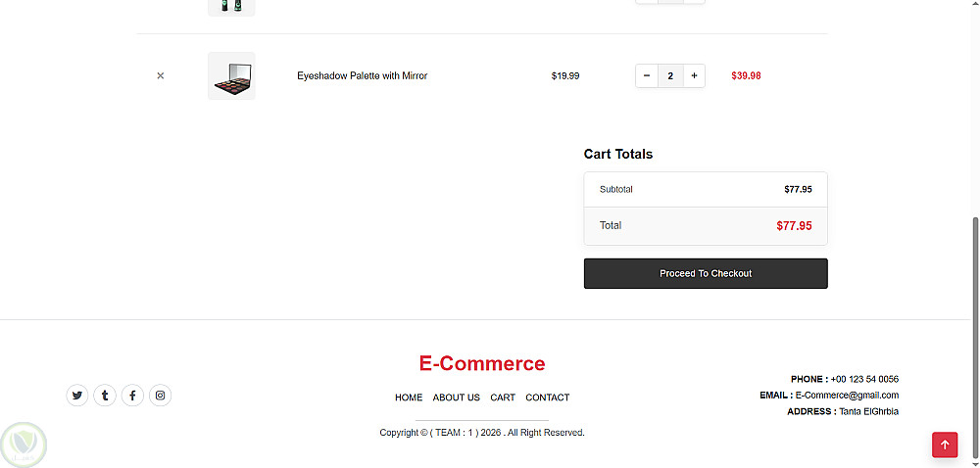
Task: Open the Tumblr social icon
Action: point(105,395)
